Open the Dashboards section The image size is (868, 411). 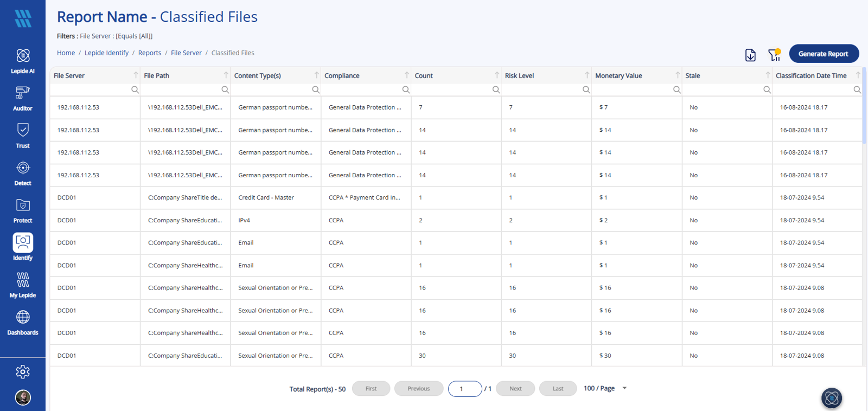(23, 323)
